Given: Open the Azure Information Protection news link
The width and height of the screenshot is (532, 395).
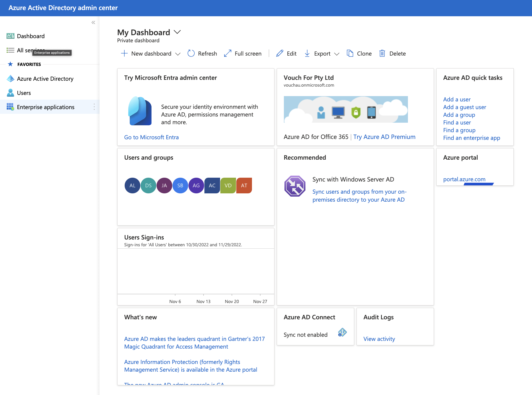Looking at the screenshot, I should pyautogui.click(x=191, y=366).
